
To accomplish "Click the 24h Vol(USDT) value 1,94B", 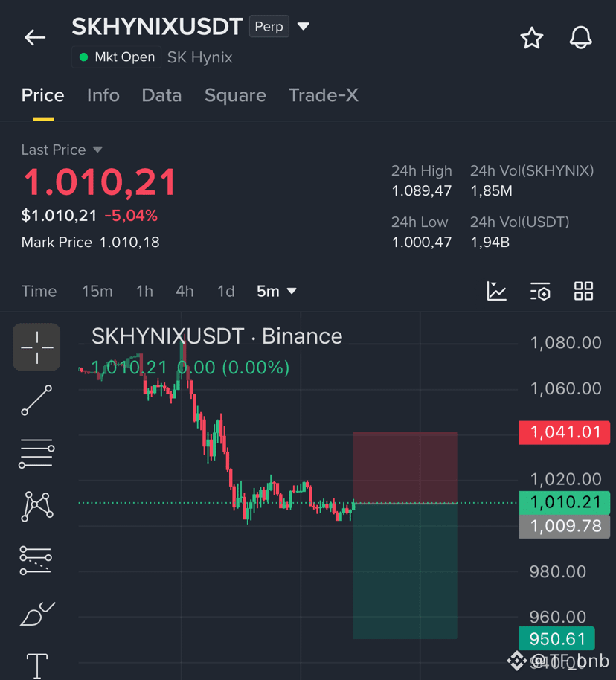I will [490, 242].
